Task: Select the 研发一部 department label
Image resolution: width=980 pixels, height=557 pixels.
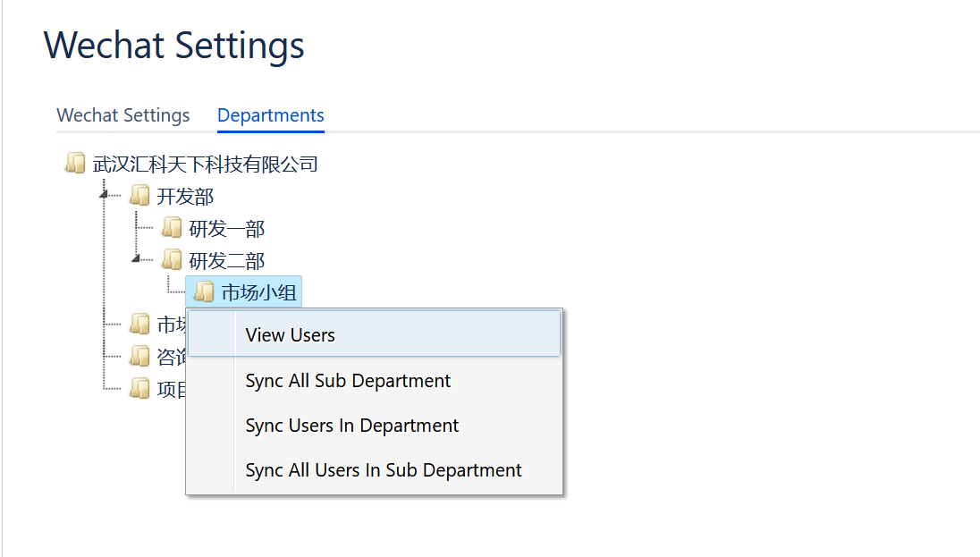Action: click(227, 229)
